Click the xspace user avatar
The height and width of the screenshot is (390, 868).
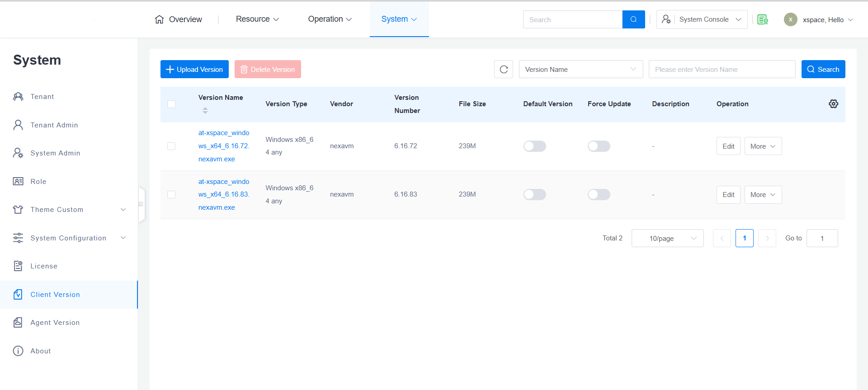coord(790,19)
